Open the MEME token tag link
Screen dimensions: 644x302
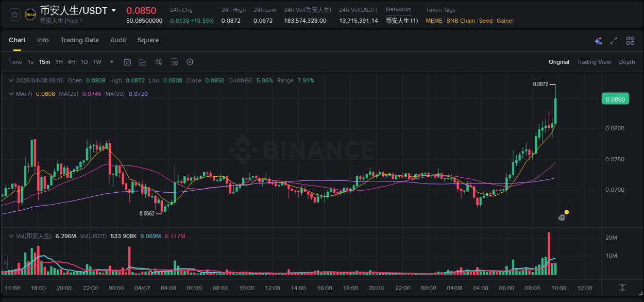tap(434, 21)
